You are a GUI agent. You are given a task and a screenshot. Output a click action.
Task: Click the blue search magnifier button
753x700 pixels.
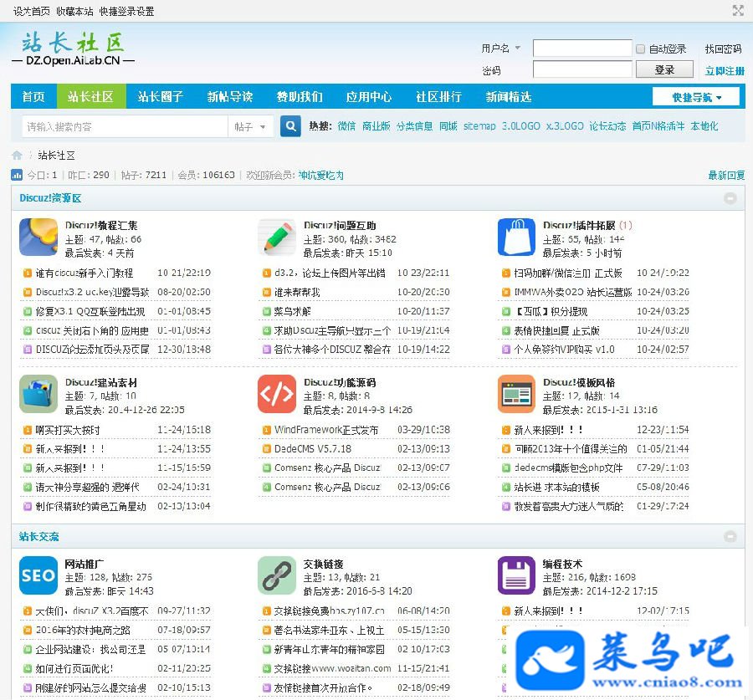tap(290, 126)
